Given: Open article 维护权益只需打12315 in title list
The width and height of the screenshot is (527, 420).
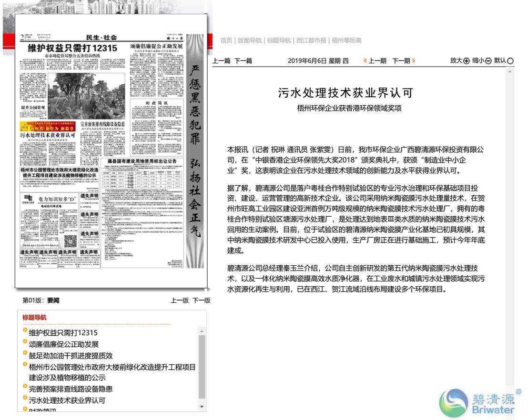Looking at the screenshot, I should point(63,333).
